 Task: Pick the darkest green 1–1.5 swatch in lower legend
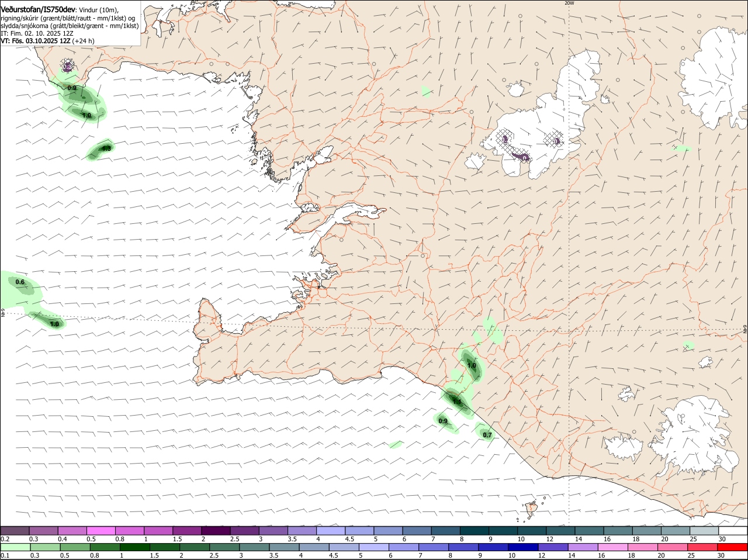click(x=136, y=547)
